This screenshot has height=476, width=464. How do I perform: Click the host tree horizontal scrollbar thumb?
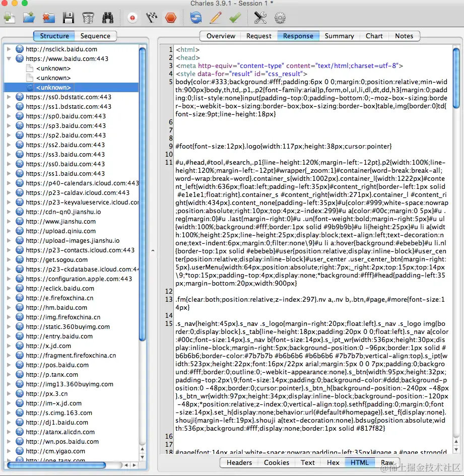point(57,465)
